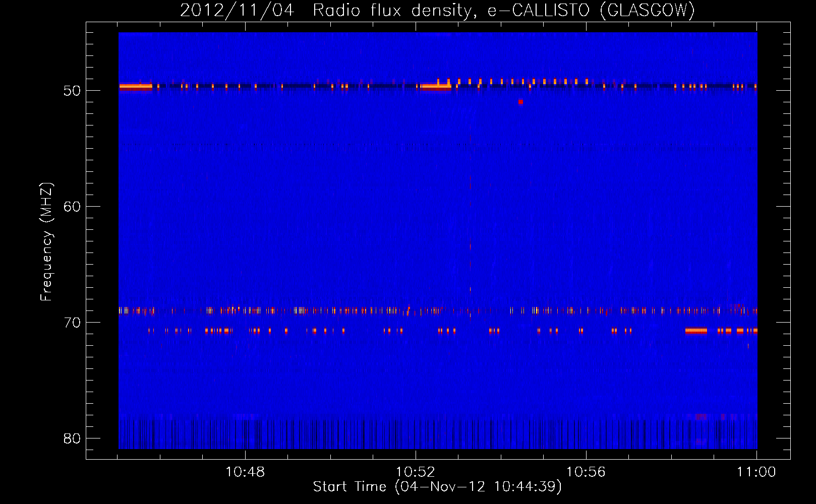Click the 80 frequency tick label
The width and height of the screenshot is (816, 504).
[x=72, y=438]
